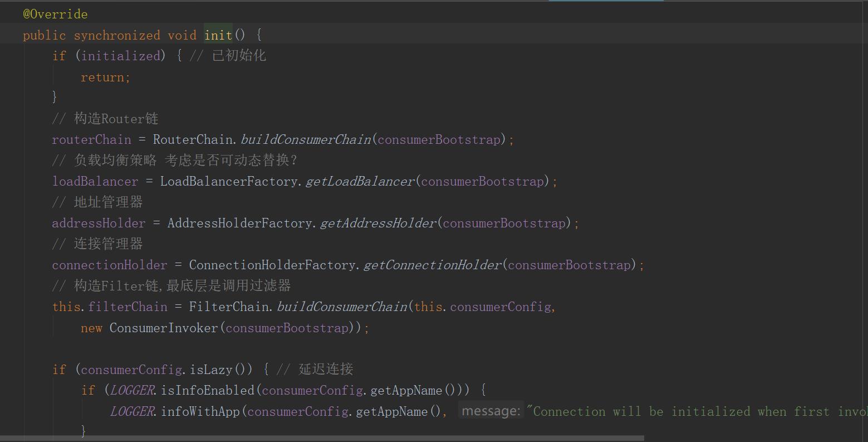Click the 'initialized' variable in the if condition
Screen dimensions: 868x442
[x=120, y=56]
